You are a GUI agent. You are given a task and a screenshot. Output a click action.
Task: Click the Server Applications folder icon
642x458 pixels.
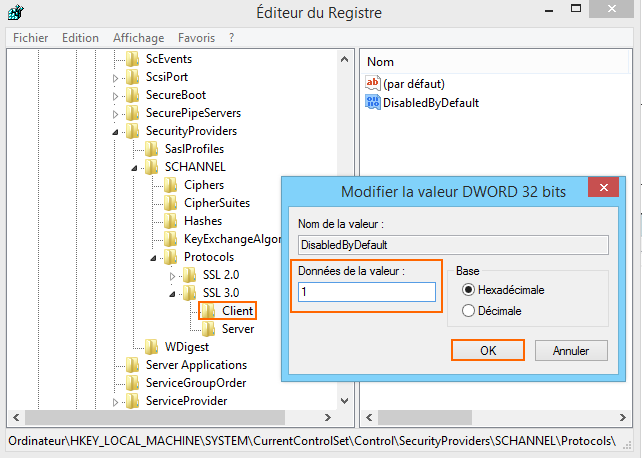click(132, 365)
